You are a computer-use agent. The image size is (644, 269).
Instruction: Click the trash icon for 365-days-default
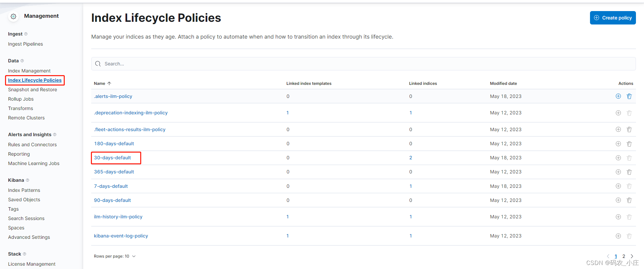(x=629, y=172)
